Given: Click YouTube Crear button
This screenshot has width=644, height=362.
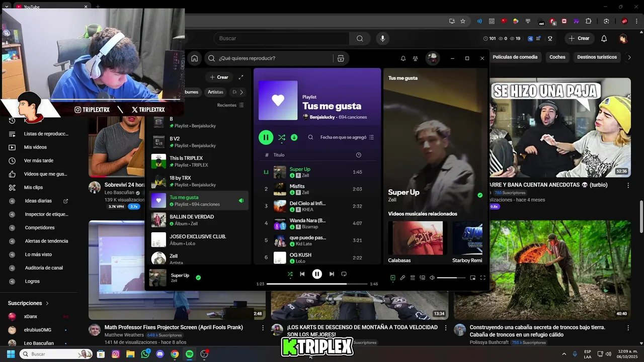Looking at the screenshot, I should [x=579, y=38].
